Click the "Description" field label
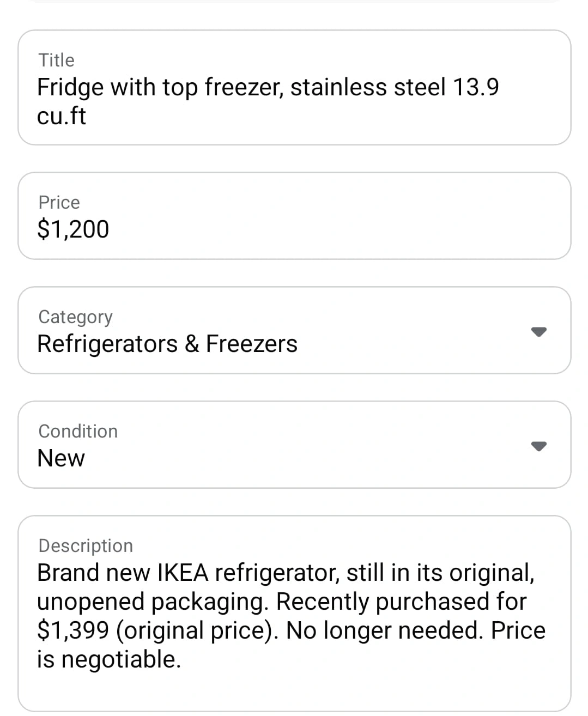Screen dimensions: 588x716 (x=86, y=545)
